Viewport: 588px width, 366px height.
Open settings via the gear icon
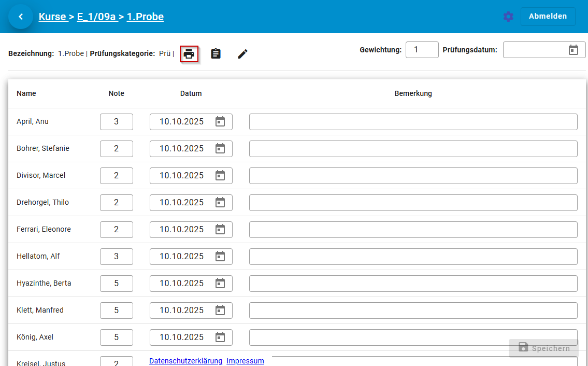tap(508, 17)
